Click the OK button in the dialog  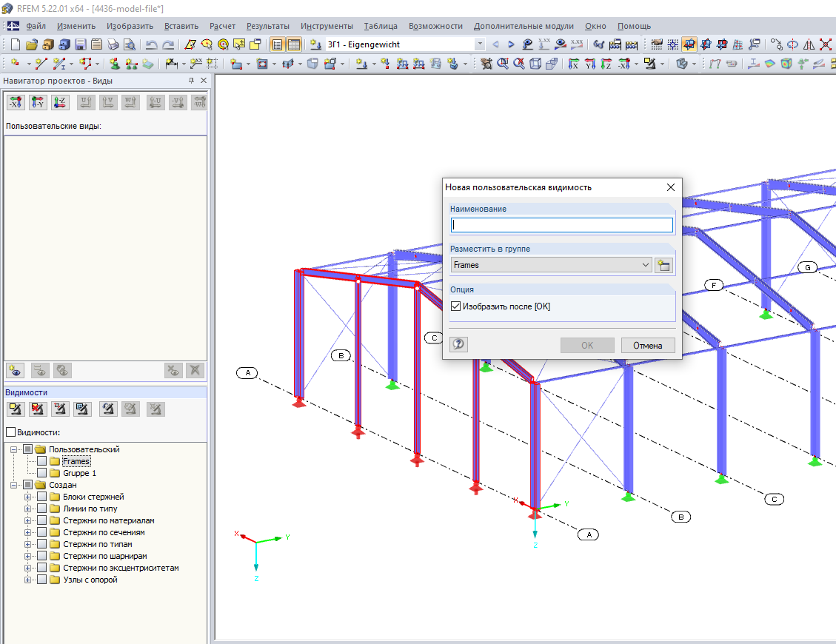tap(587, 345)
